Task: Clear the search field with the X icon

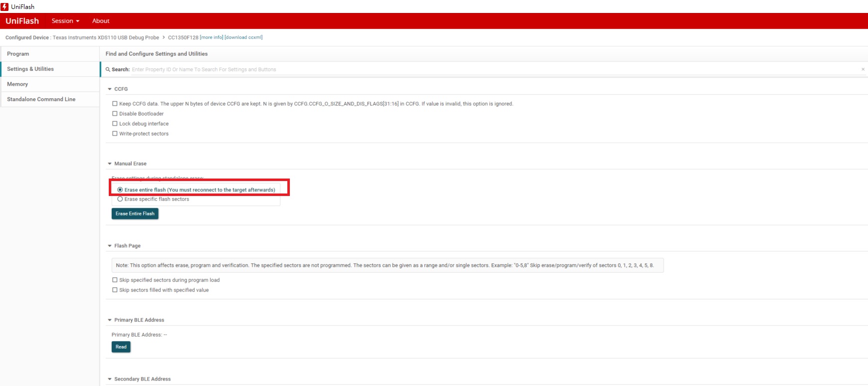Action: click(x=863, y=69)
